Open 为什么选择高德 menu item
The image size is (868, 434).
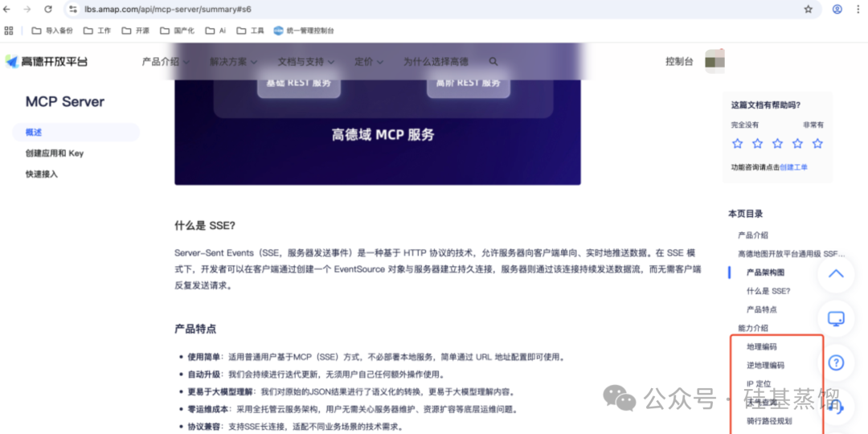[436, 61]
